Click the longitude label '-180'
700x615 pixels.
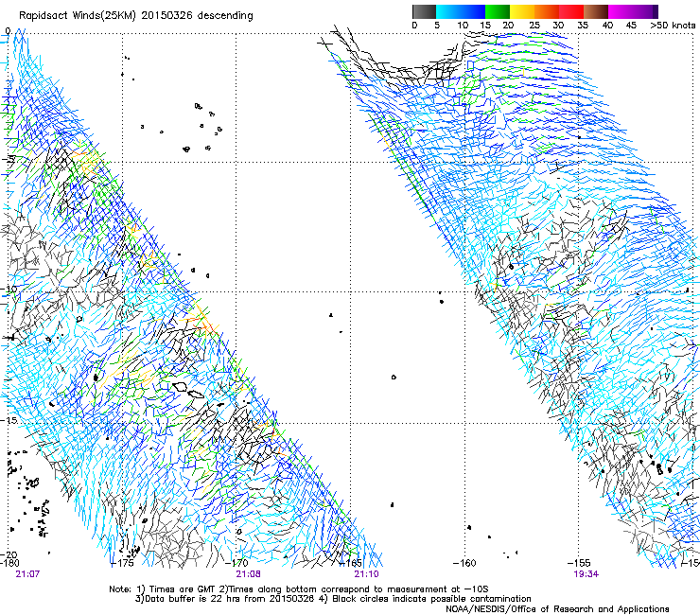coord(9,563)
